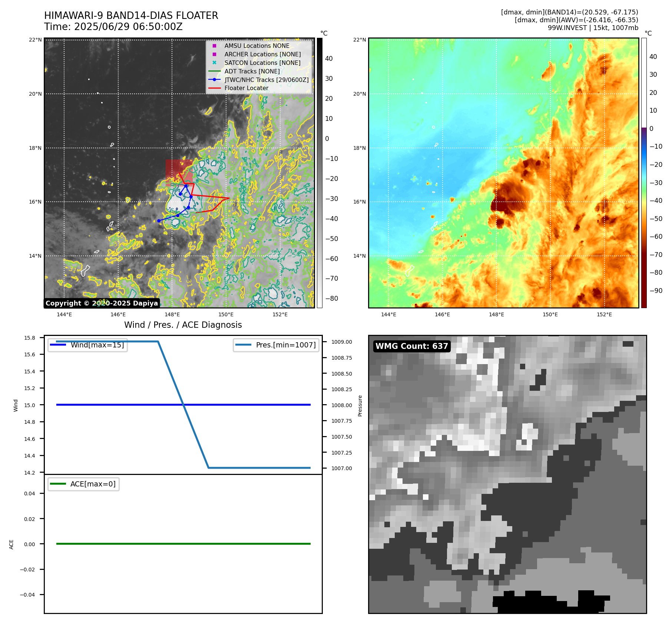Screen dimensions: 672x627
Task: Click the "1009.00" pressure tick label
Action: click(342, 342)
